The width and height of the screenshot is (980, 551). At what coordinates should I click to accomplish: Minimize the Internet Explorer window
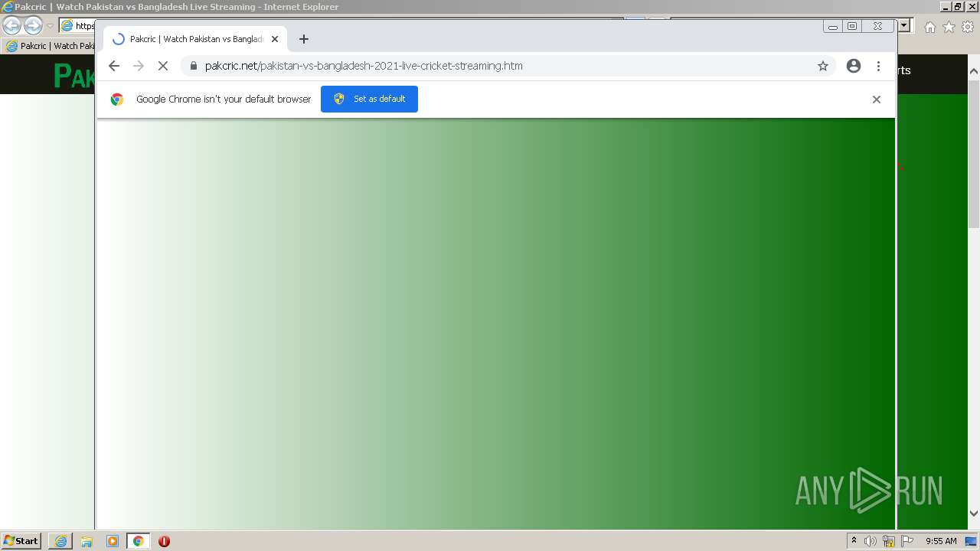coord(946,6)
